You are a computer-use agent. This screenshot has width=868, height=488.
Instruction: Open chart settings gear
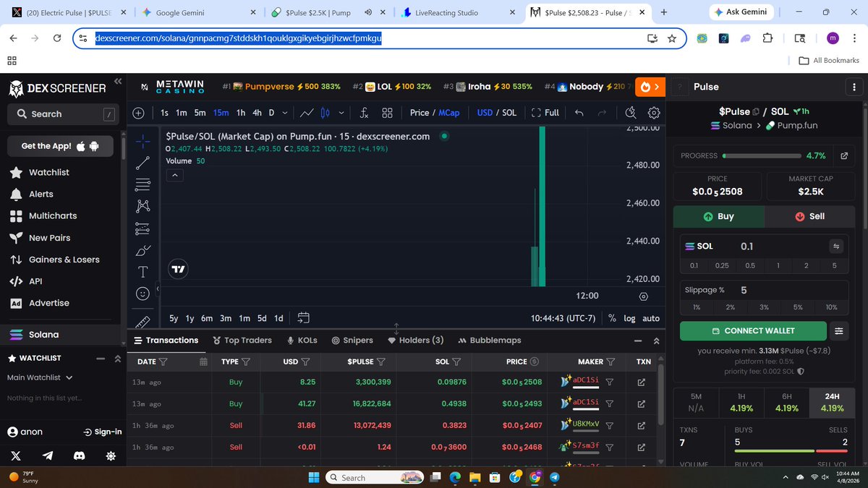654,113
